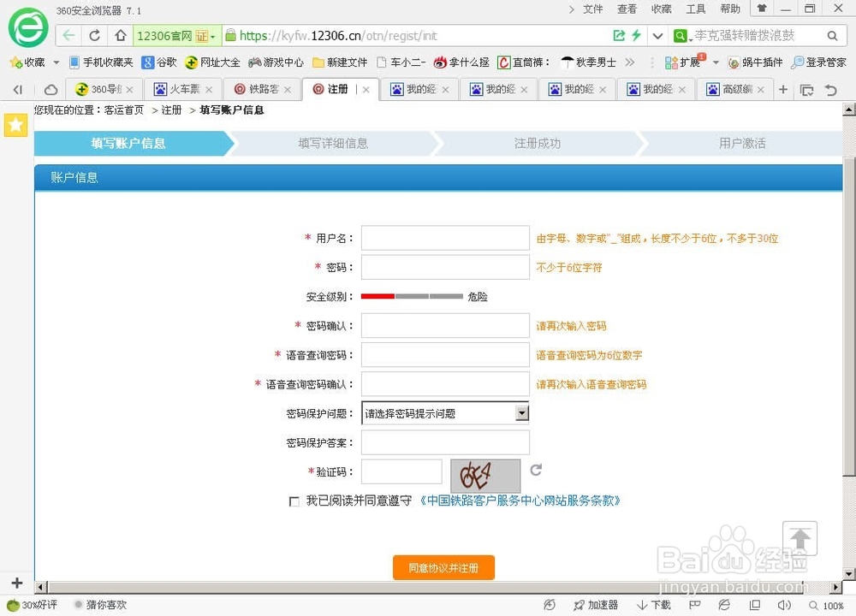Click the 安全级别 strength indicator bar

[413, 296]
